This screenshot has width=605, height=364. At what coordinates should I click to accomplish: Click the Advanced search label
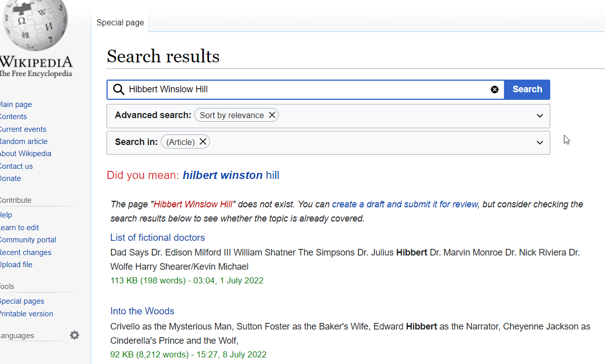coord(153,115)
